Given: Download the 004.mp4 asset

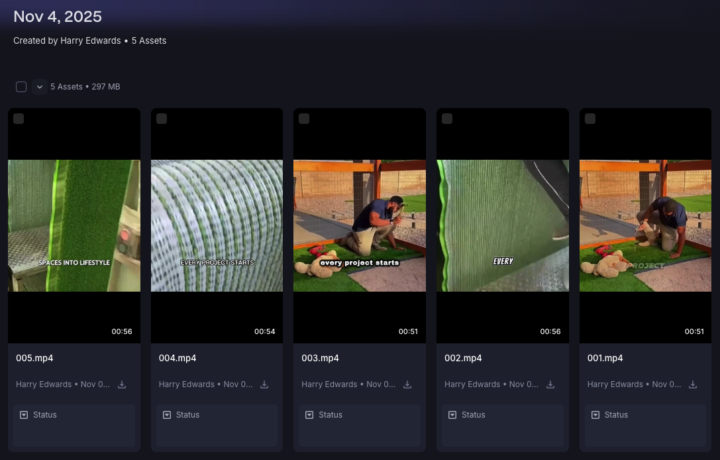Looking at the screenshot, I should pyautogui.click(x=264, y=385).
